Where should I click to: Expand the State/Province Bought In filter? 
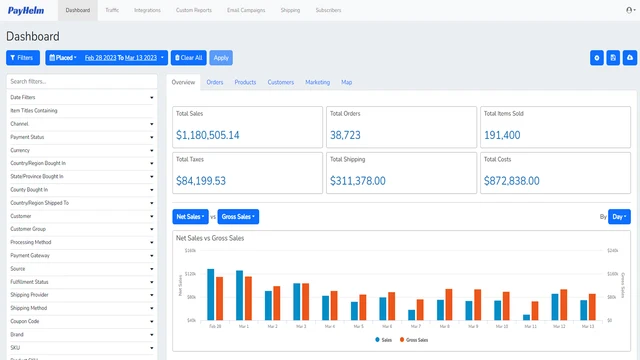(82, 176)
